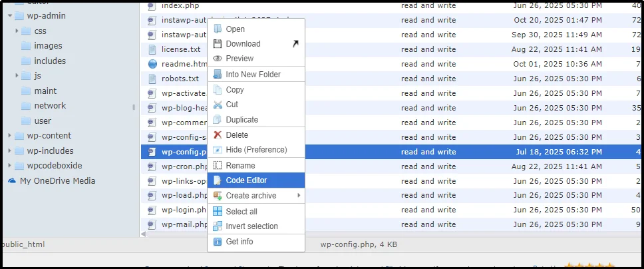Click the OneDrive cloud icon
Viewport: 644px width, 269px height.
click(x=12, y=180)
